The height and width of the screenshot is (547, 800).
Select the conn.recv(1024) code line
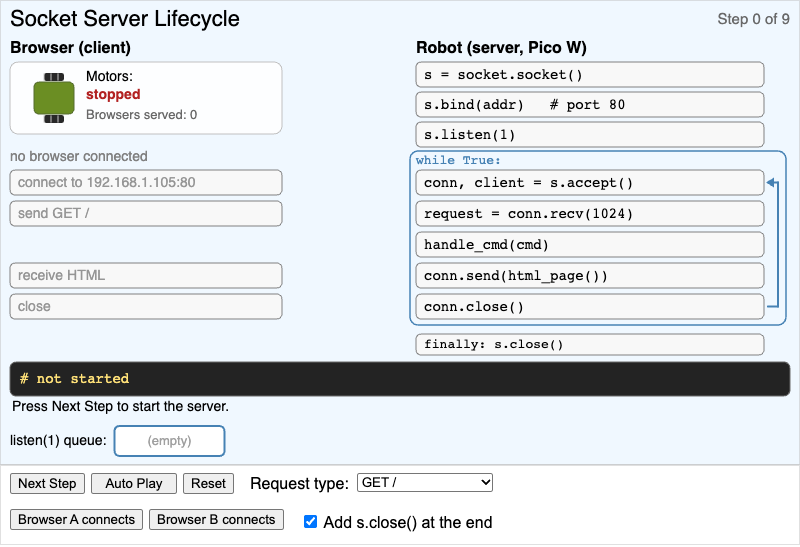(x=590, y=214)
